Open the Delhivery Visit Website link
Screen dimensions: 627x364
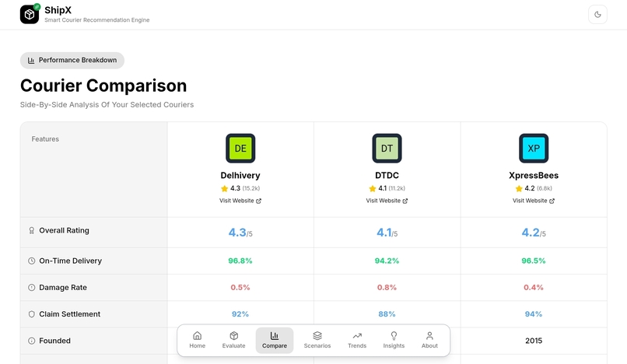pos(240,201)
